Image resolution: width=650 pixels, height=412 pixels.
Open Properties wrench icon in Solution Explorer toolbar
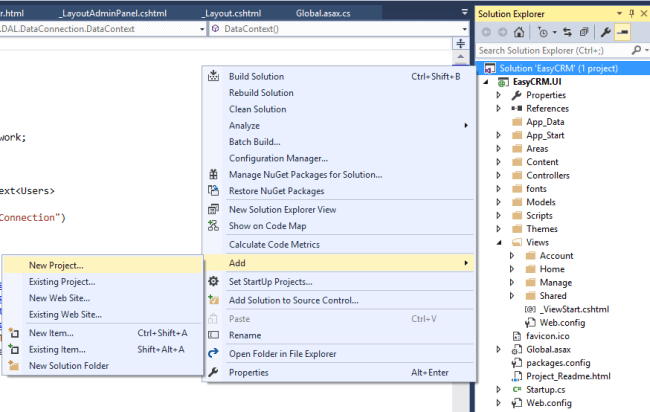(x=606, y=32)
